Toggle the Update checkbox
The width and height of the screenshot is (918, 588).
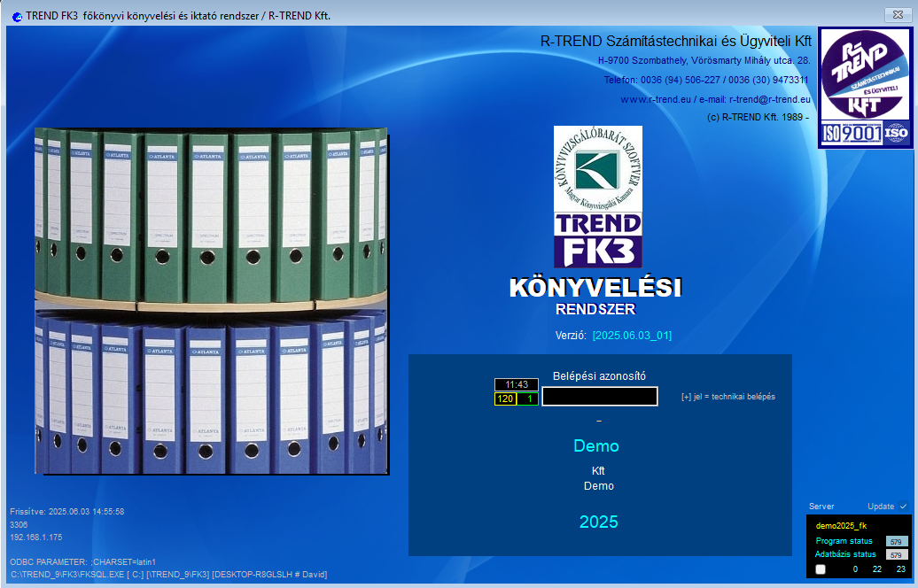coord(903,507)
